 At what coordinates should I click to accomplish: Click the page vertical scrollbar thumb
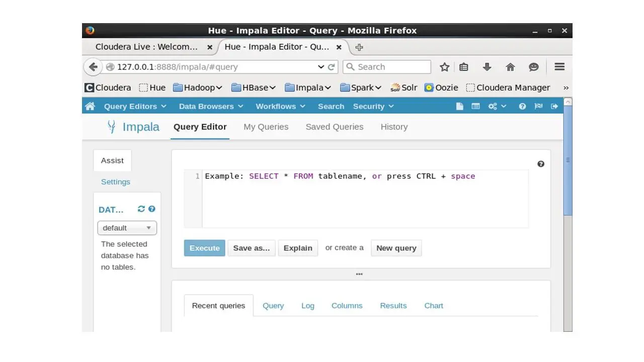coord(568,160)
